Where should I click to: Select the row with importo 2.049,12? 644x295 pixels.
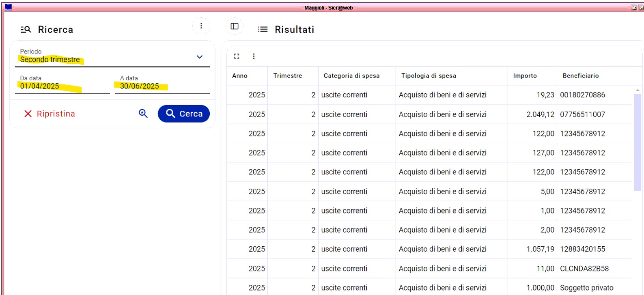point(429,114)
